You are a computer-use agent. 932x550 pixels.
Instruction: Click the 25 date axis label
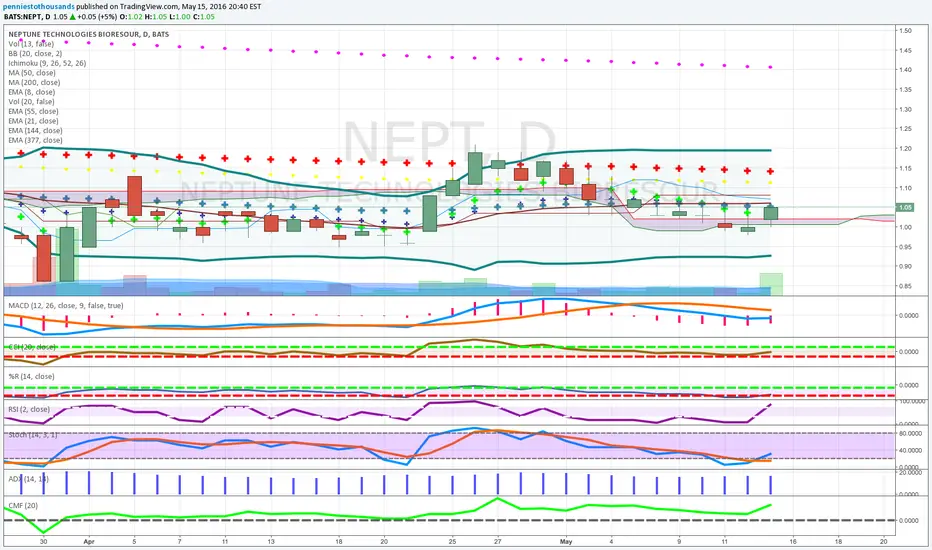pos(452,542)
